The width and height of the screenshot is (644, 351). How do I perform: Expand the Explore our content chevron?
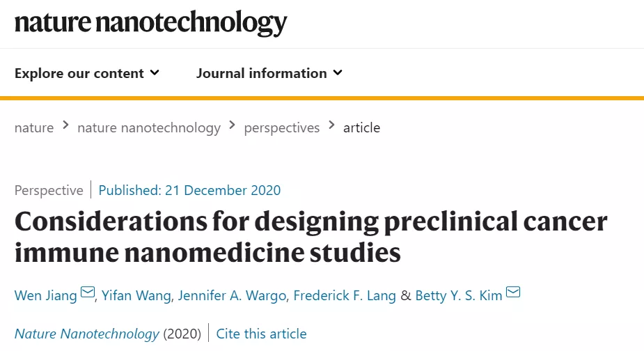click(155, 73)
